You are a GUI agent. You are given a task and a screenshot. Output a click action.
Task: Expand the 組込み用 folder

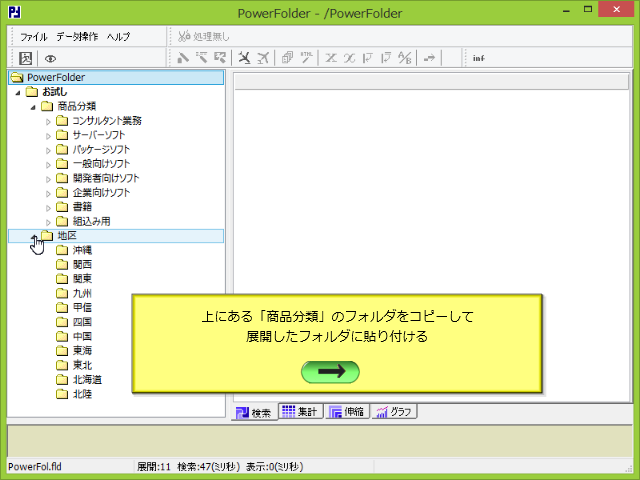coord(48,222)
